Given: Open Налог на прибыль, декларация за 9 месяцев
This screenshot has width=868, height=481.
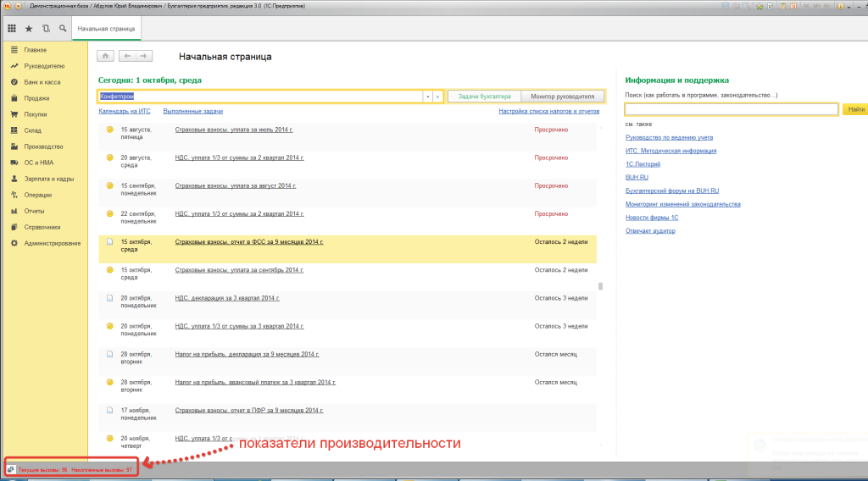Looking at the screenshot, I should [x=247, y=354].
